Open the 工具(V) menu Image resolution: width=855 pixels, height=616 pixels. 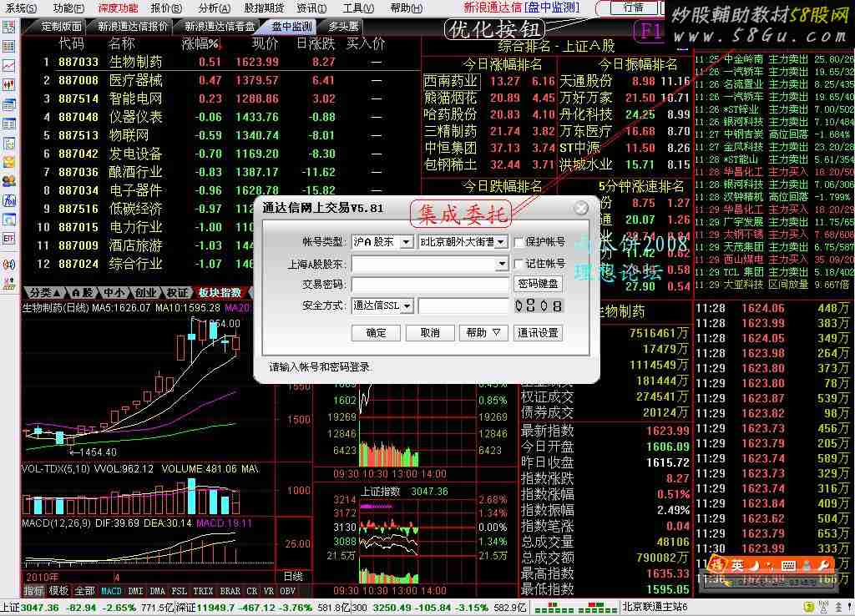358,8
